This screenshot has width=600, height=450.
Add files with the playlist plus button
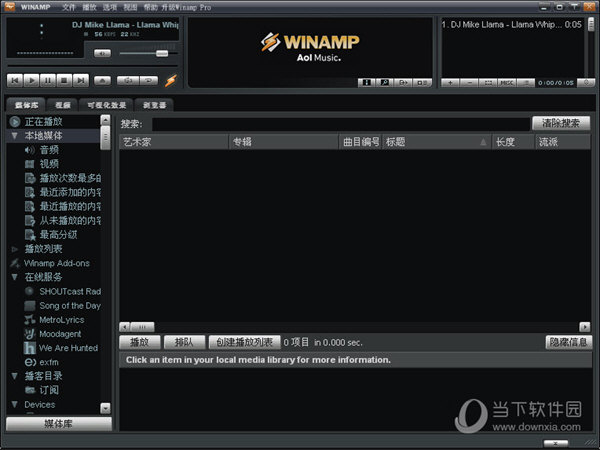[x=450, y=83]
